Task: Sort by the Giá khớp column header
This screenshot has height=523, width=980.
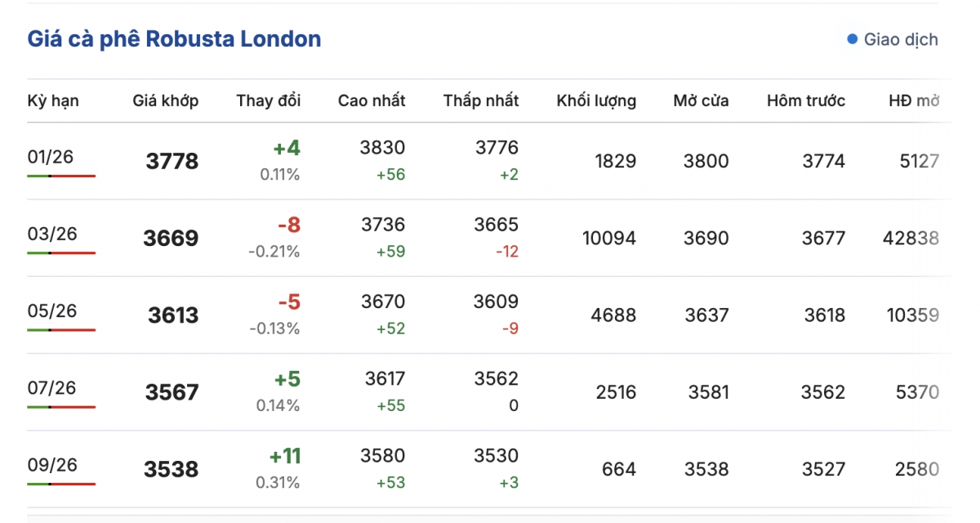Action: click(166, 101)
